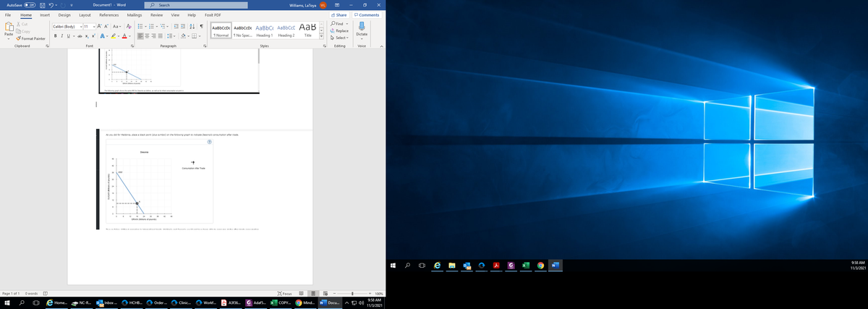Toggle the AutoSave switch

pyautogui.click(x=30, y=4)
